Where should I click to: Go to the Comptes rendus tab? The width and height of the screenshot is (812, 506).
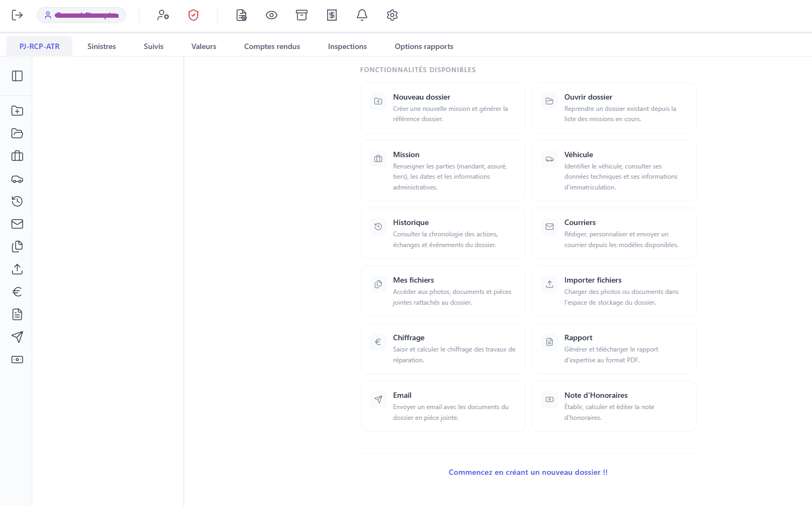click(272, 46)
